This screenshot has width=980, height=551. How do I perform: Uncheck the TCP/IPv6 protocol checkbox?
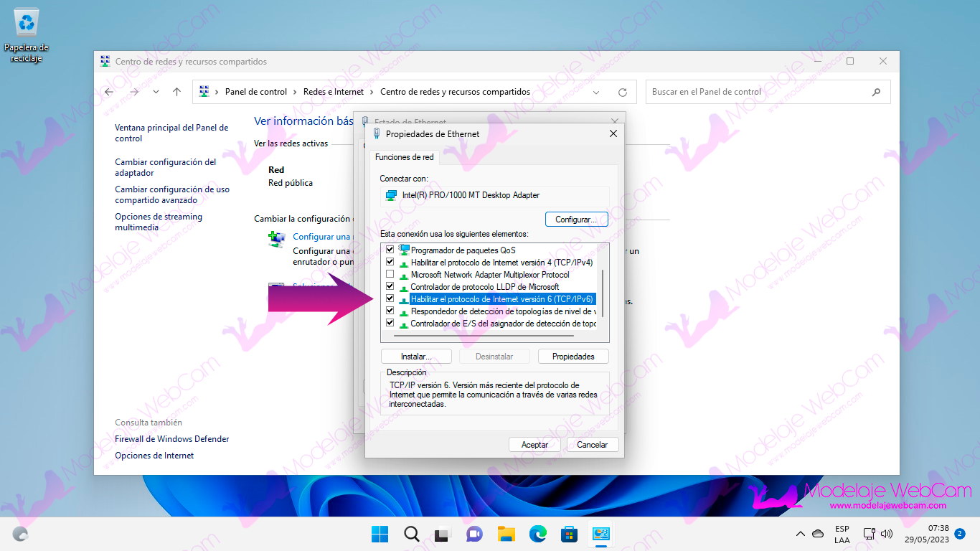[390, 299]
